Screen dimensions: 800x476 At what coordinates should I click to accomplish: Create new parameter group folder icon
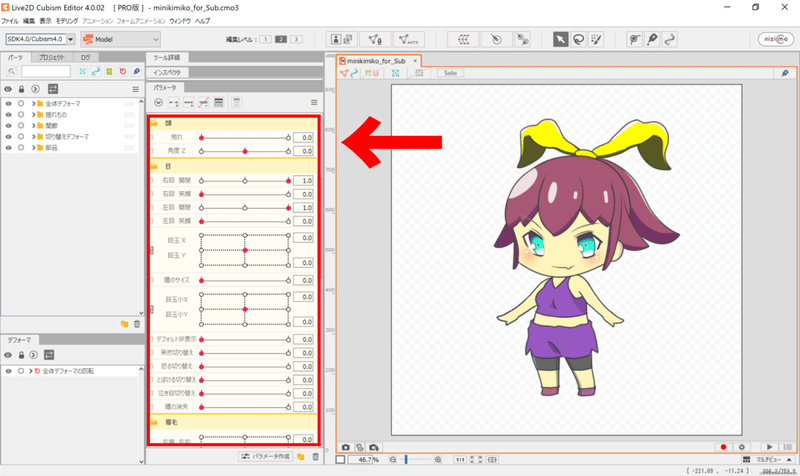coord(301,457)
